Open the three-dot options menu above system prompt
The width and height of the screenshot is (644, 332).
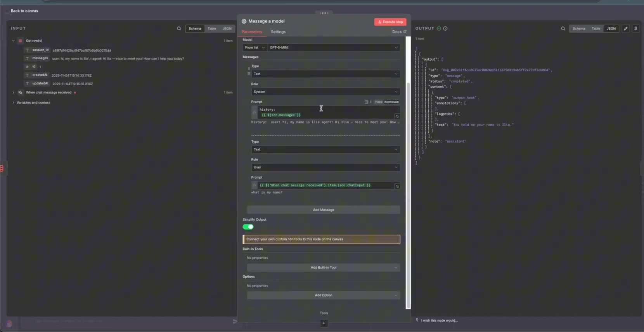[x=371, y=102]
